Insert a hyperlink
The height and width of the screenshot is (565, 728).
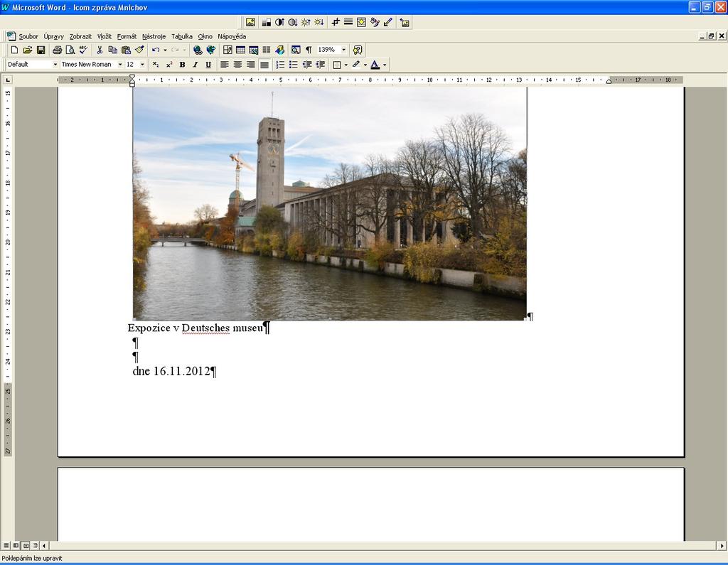pyautogui.click(x=198, y=50)
